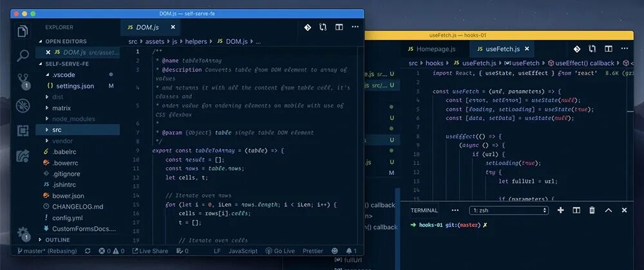The height and width of the screenshot is (270, 644).
Task: Split the editor in useFetch.js window
Action: (609, 49)
